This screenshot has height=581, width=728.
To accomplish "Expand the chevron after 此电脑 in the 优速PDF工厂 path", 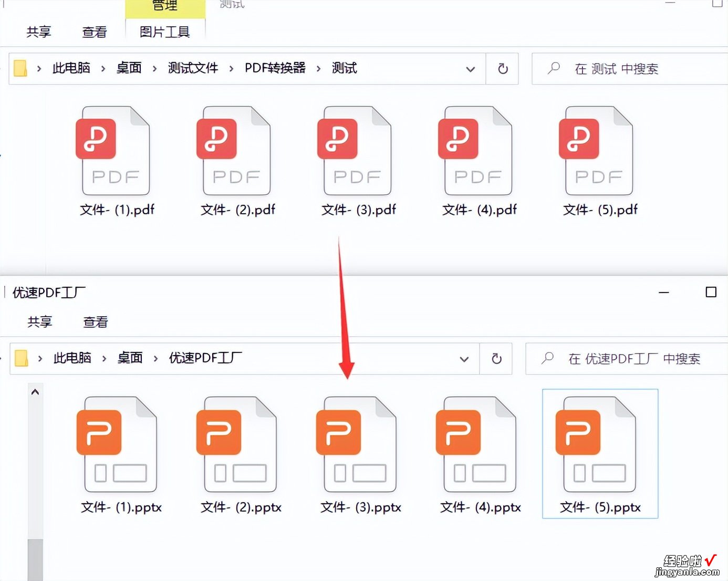I will tap(104, 358).
